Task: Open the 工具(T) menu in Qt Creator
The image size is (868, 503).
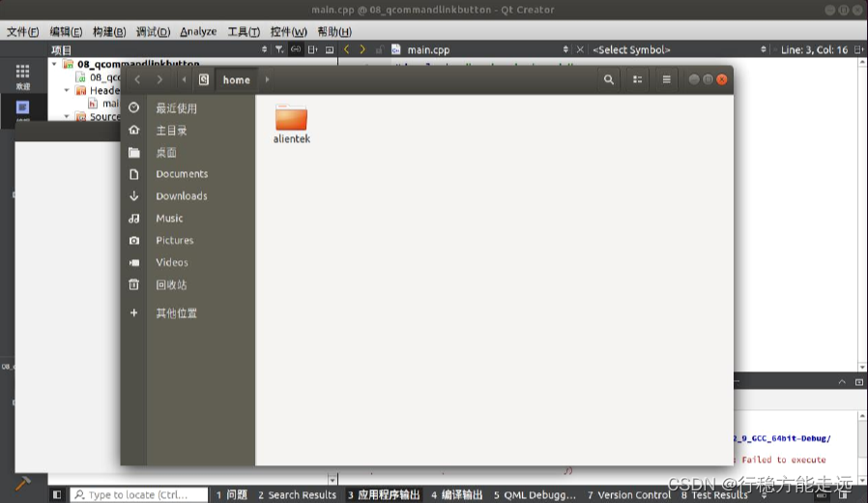Action: [244, 32]
